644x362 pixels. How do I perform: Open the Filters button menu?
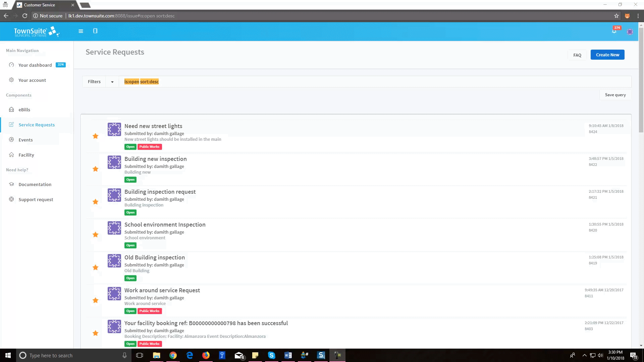[94, 82]
